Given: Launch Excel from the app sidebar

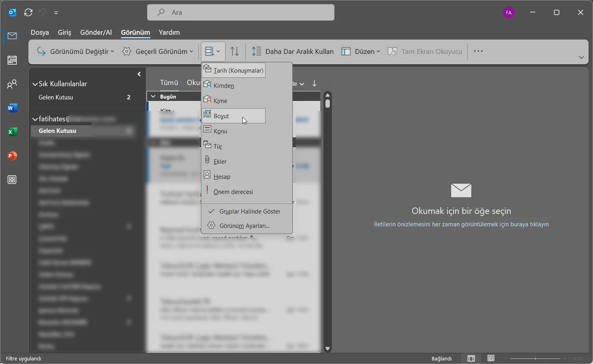Looking at the screenshot, I should 12,132.
